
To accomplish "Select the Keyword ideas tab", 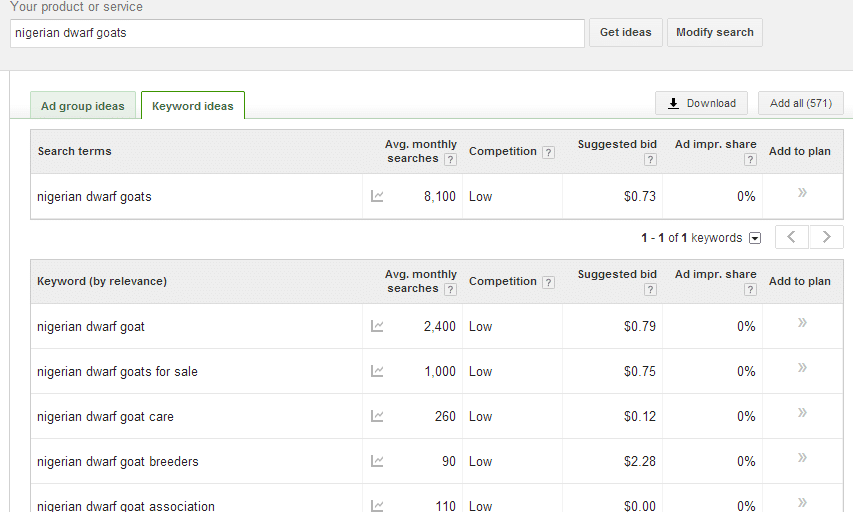I will point(193,106).
